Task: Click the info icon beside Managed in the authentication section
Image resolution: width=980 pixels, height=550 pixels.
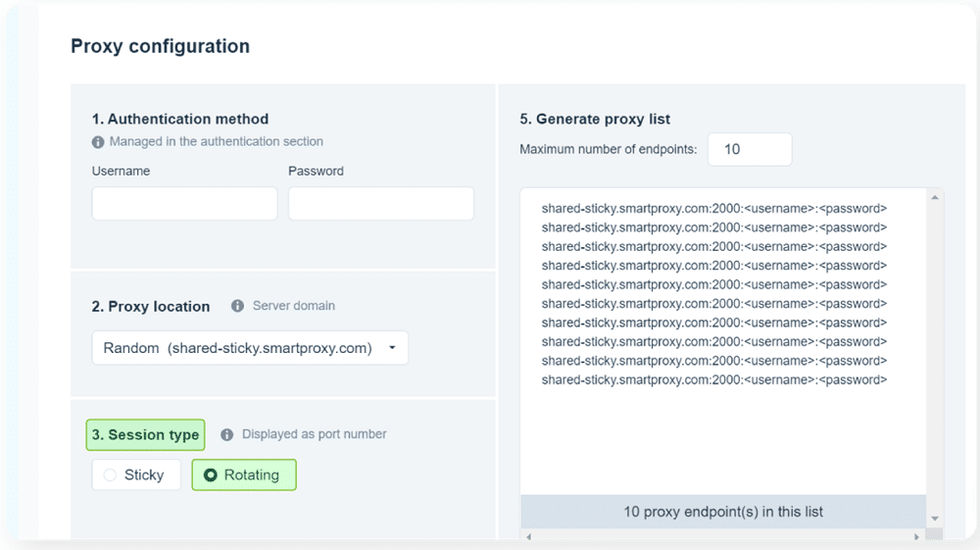Action: click(98, 142)
